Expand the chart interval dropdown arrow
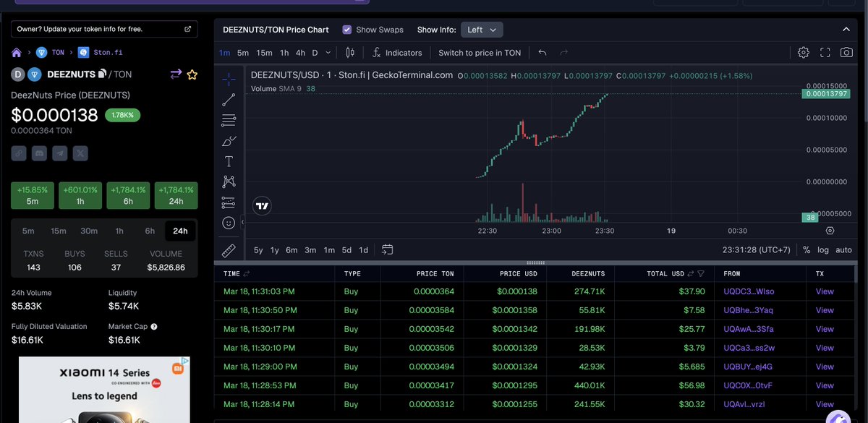The height and width of the screenshot is (423, 868). (x=328, y=53)
